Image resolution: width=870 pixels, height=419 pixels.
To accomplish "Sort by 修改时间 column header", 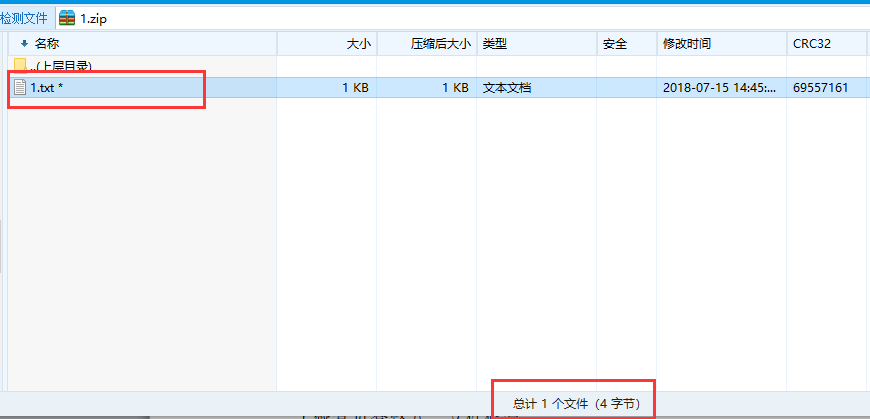I will click(x=721, y=44).
